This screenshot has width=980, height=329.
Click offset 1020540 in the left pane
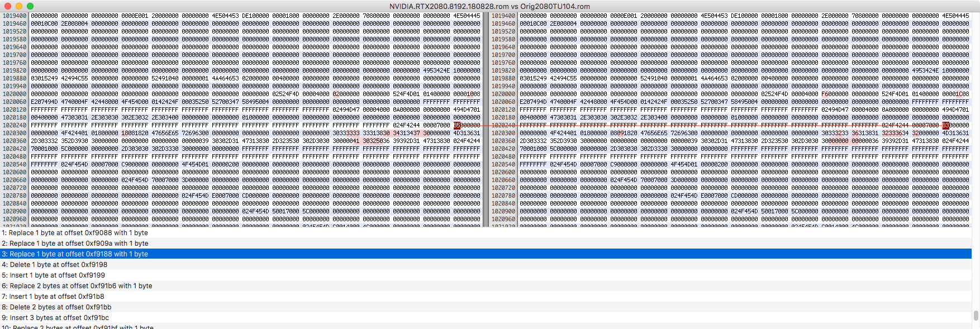15,164
